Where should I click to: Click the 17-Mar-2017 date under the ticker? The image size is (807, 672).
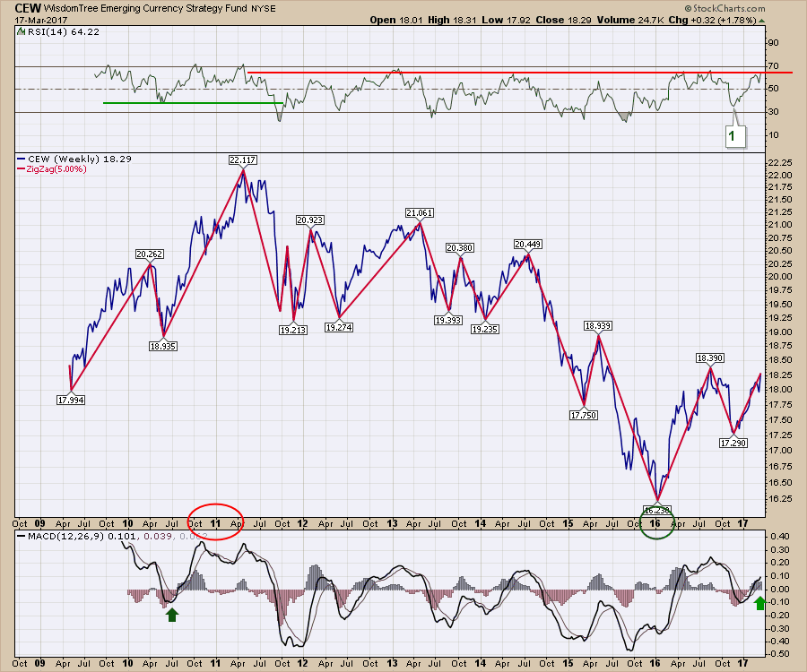click(x=41, y=21)
